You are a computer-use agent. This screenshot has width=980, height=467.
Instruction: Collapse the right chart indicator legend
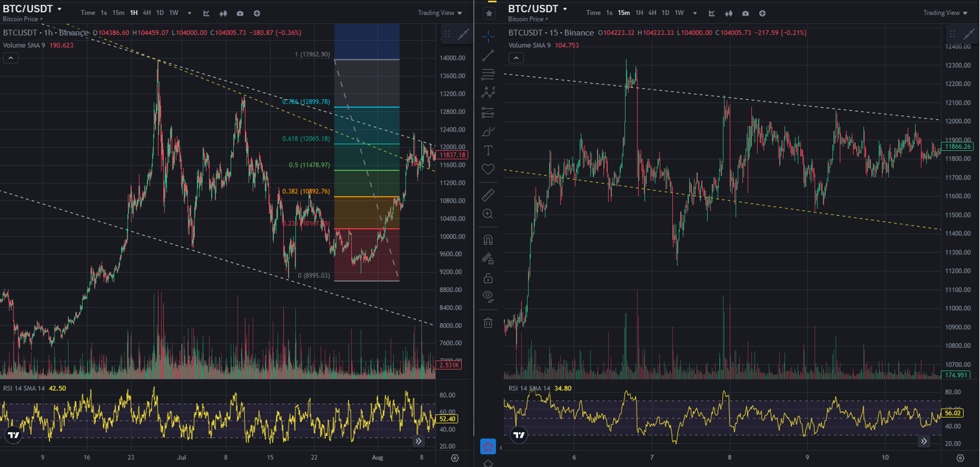[x=516, y=58]
